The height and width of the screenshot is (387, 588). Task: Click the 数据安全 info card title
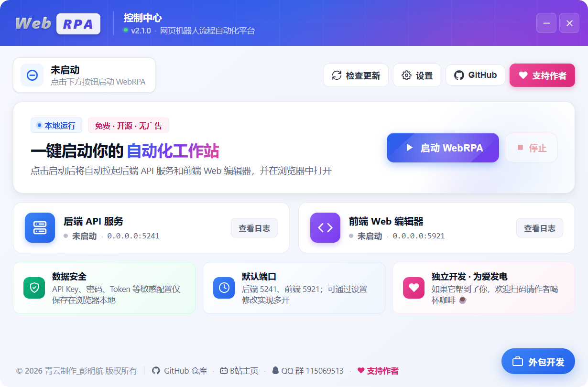(69, 277)
